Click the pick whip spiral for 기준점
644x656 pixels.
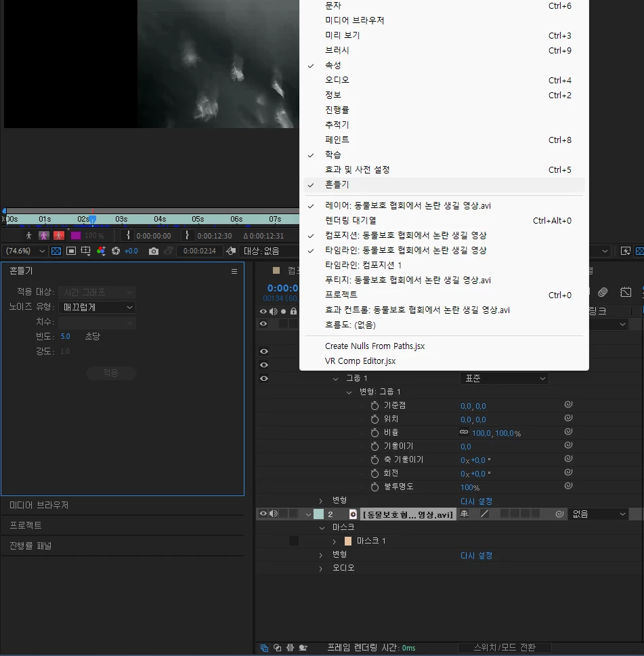568,405
